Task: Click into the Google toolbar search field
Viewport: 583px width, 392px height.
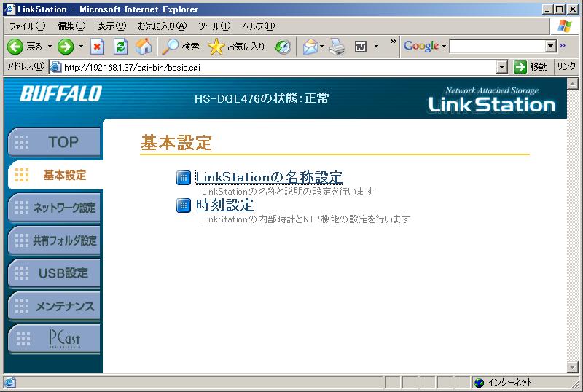Action: click(x=498, y=47)
